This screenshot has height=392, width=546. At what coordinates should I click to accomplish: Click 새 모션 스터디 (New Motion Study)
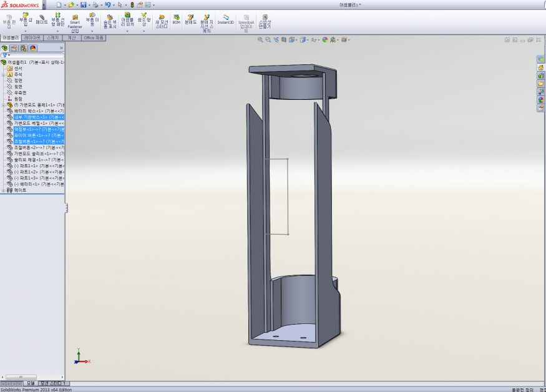[162, 22]
